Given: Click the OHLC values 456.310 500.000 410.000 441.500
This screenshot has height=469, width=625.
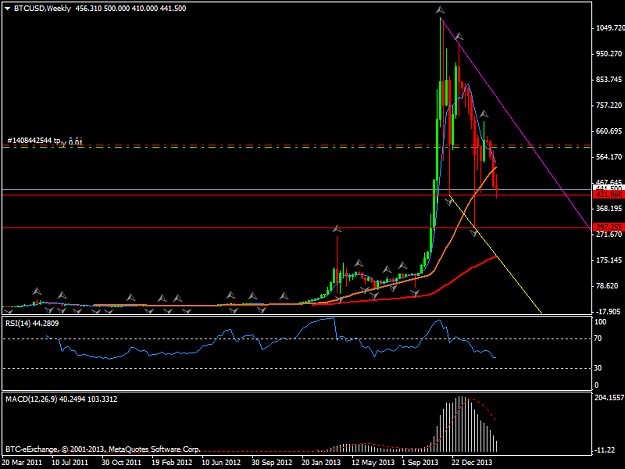Looking at the screenshot, I should click(131, 8).
